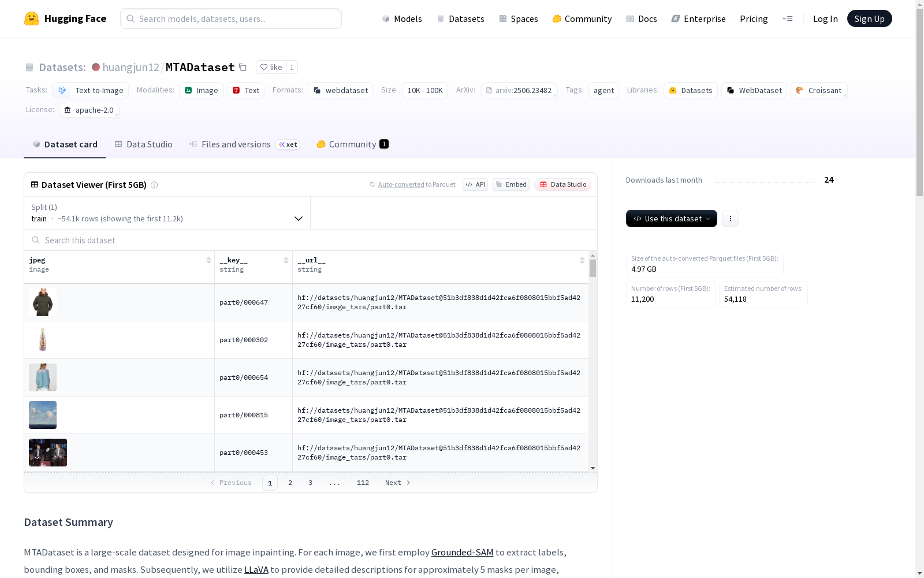Image resolution: width=924 pixels, height=578 pixels.
Task: Click the 10K - 100K size tag
Action: 425,90
